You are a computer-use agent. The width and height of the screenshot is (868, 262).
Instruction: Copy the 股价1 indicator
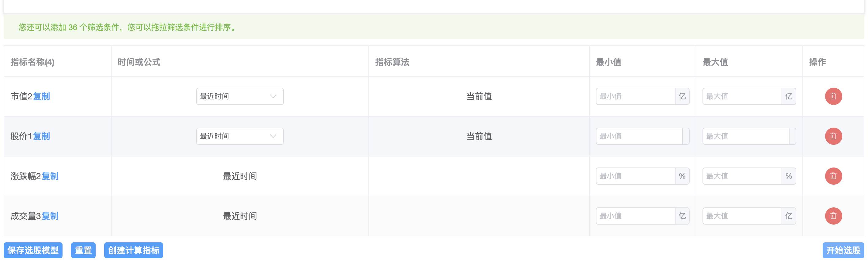click(41, 136)
